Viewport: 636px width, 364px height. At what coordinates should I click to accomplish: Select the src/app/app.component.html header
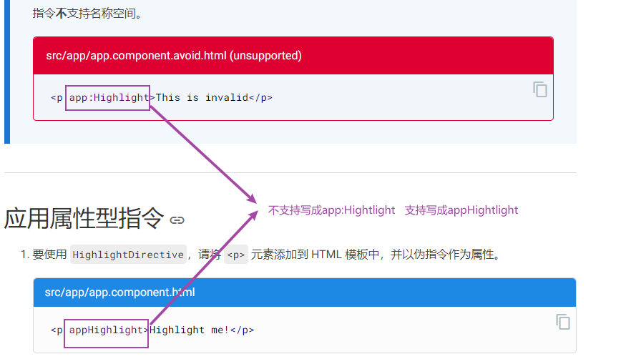click(305, 292)
